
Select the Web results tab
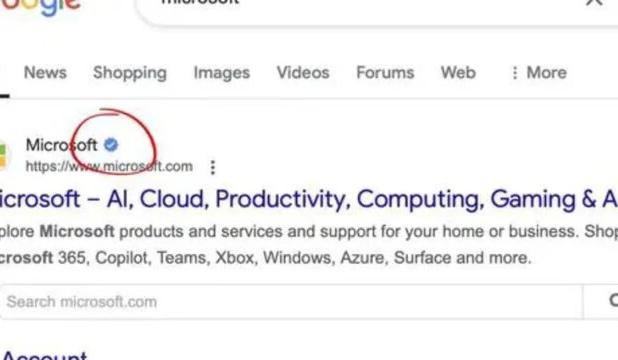pos(458,73)
